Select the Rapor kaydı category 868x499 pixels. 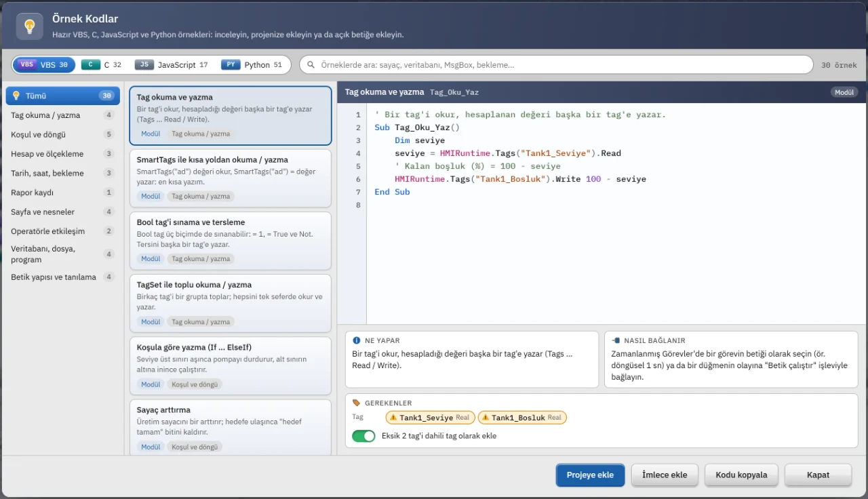point(63,193)
